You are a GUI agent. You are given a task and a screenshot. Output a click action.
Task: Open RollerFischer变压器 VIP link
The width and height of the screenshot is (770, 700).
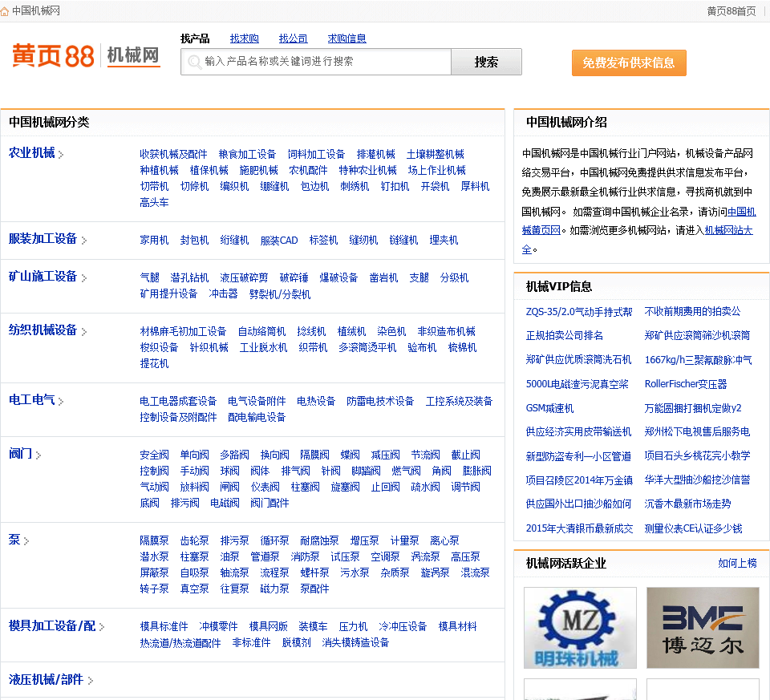(686, 384)
